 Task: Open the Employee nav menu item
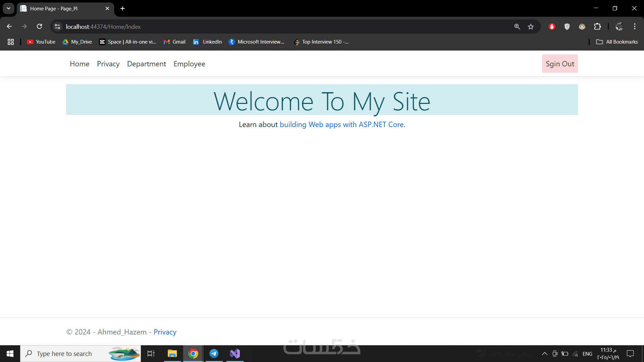pos(189,64)
